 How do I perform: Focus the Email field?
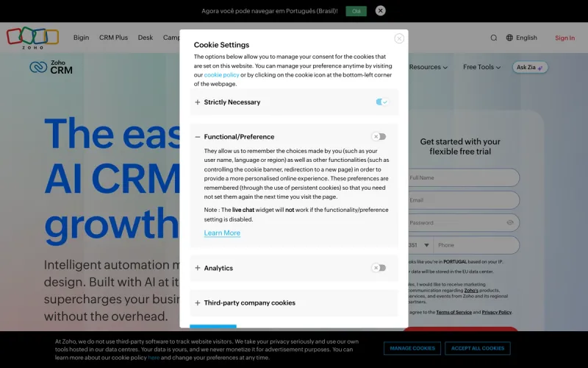point(463,200)
